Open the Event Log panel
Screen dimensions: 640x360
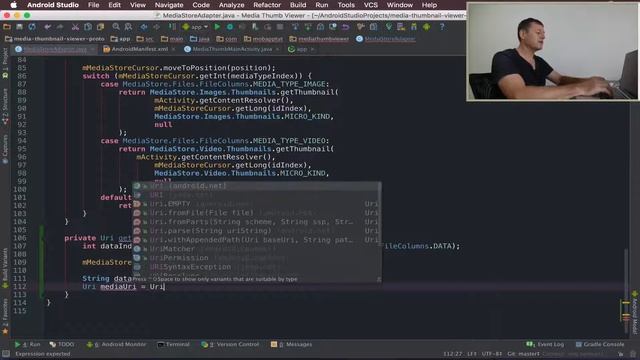[x=545, y=344]
